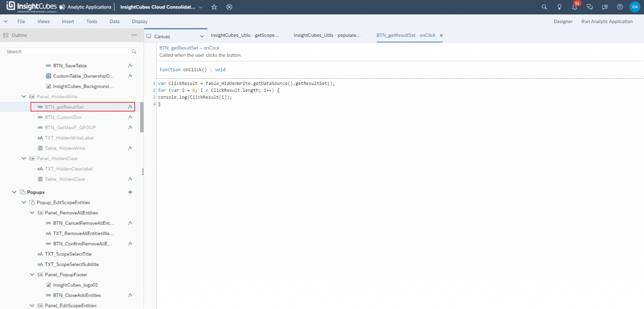Open search from the top navigation bar

[544, 7]
